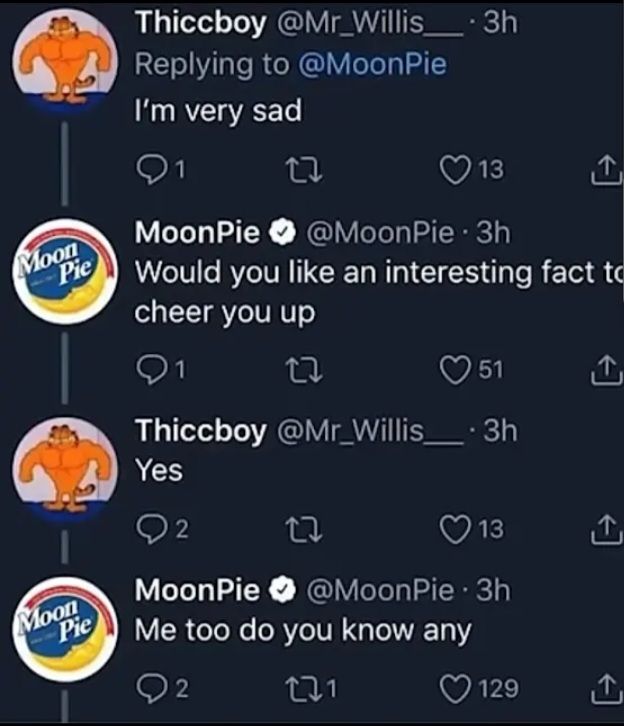Like the tweet with 129 likes

click(456, 688)
